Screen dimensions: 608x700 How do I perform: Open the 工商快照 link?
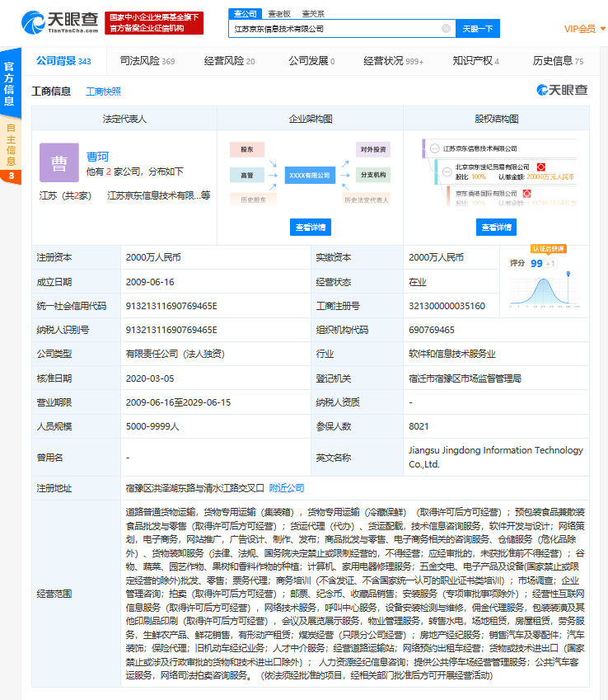pos(103,92)
